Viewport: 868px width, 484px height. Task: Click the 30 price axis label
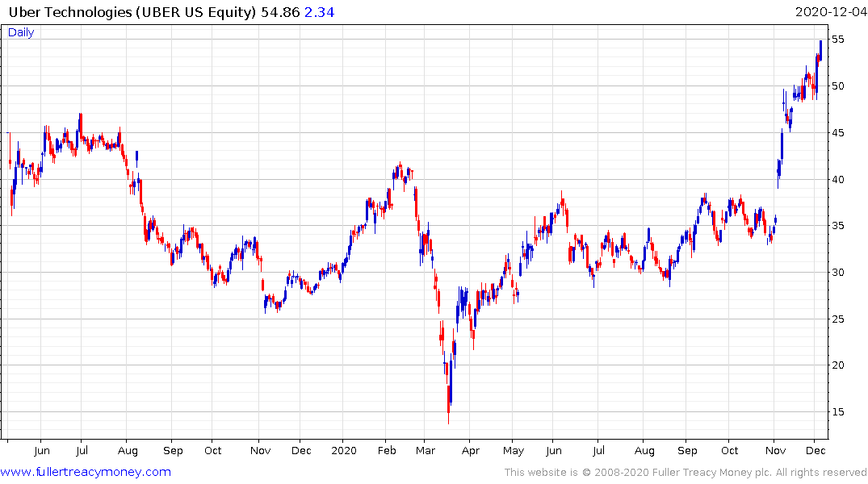pos(837,272)
